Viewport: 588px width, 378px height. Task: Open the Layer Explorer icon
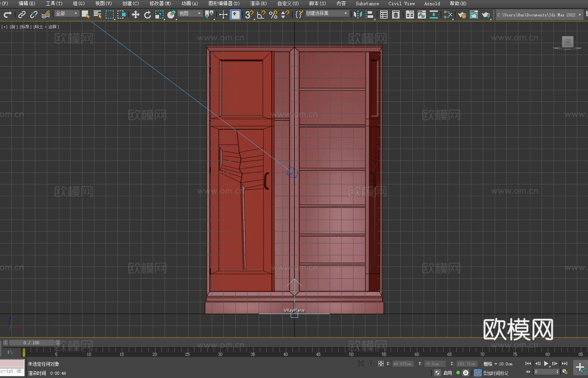pyautogui.click(x=396, y=14)
